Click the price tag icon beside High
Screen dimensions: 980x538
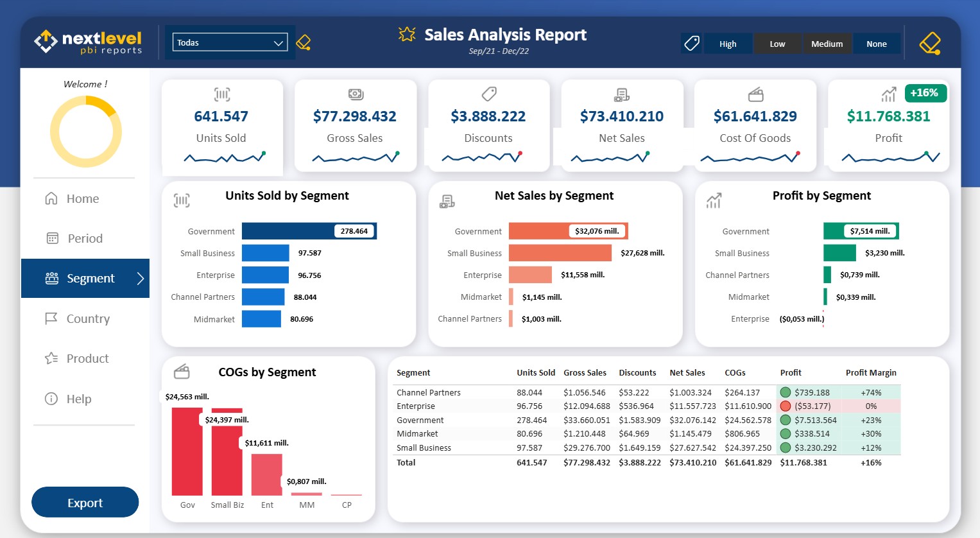[x=691, y=44]
